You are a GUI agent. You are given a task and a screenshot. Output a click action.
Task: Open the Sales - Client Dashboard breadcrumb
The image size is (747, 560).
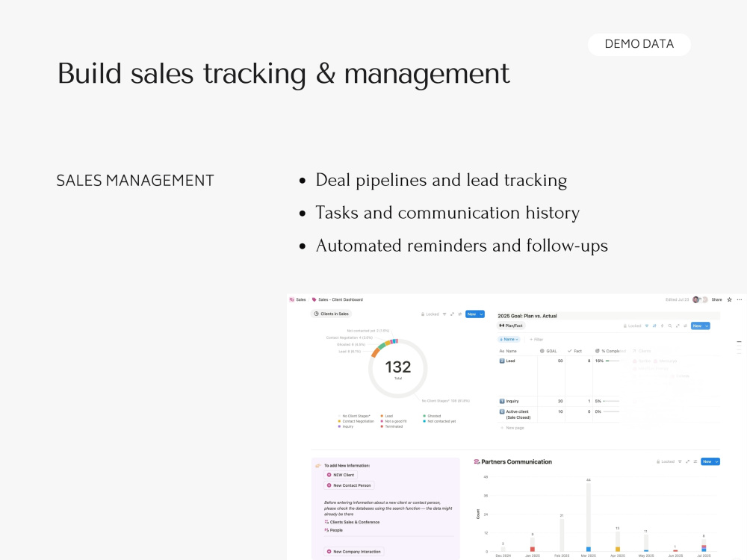(338, 299)
